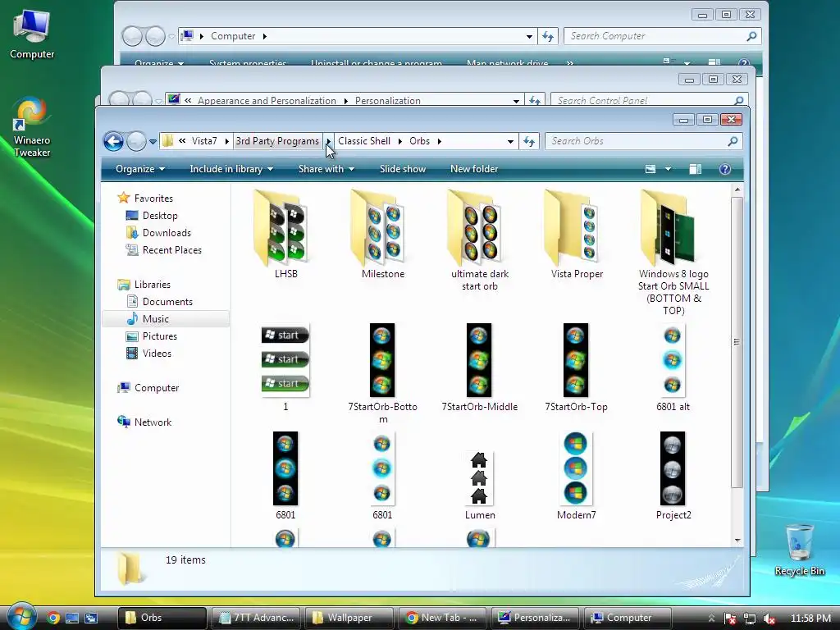
Task: Click the forward button in Orbs window
Action: 136,141
